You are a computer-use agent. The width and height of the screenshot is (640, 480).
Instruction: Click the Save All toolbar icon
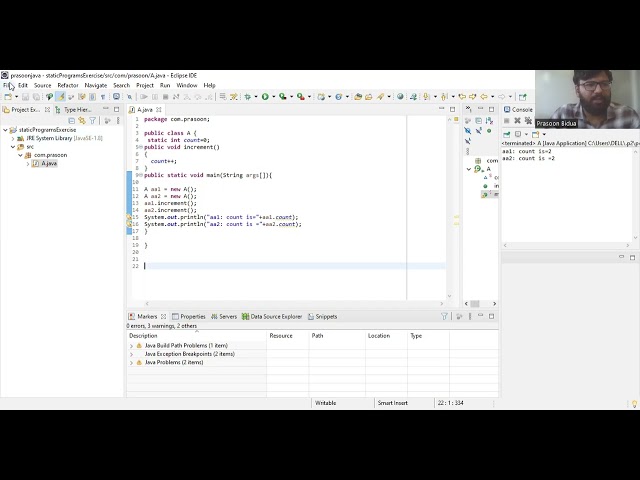36,97
